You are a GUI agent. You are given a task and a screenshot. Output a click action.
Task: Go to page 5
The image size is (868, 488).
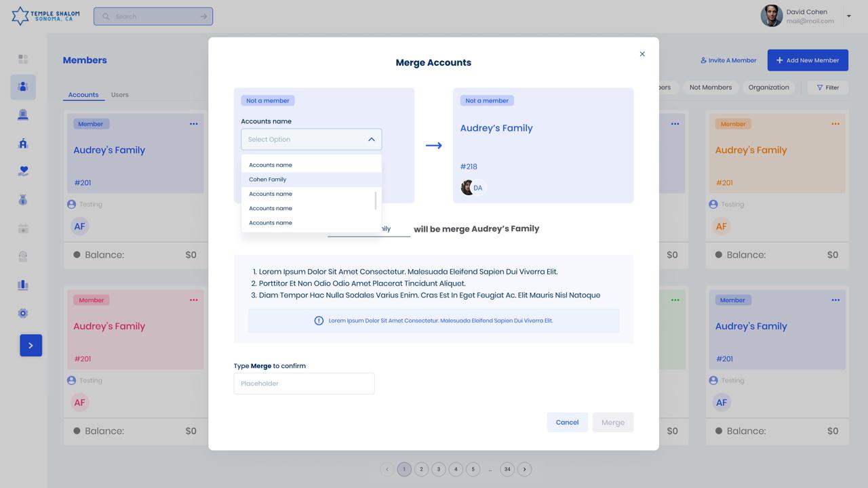click(x=473, y=469)
